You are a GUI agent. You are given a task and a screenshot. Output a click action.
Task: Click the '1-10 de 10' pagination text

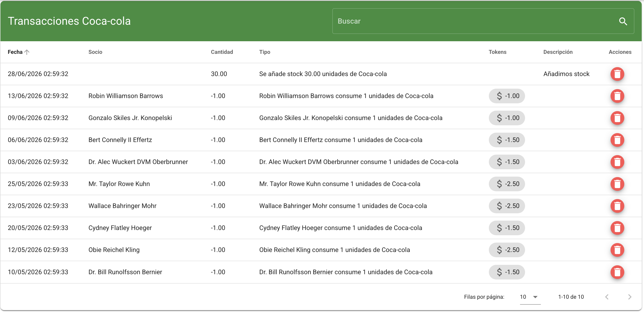pyautogui.click(x=571, y=297)
